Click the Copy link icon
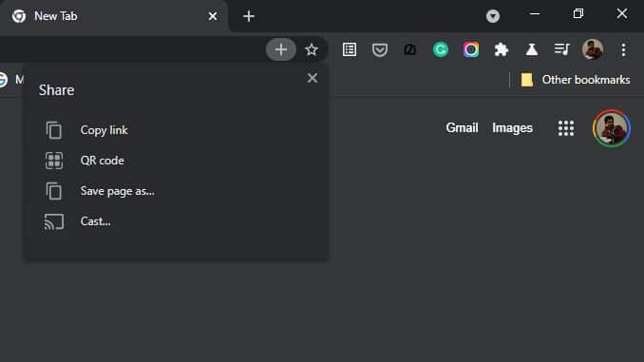Screen dimensions: 644x362 tap(54, 130)
